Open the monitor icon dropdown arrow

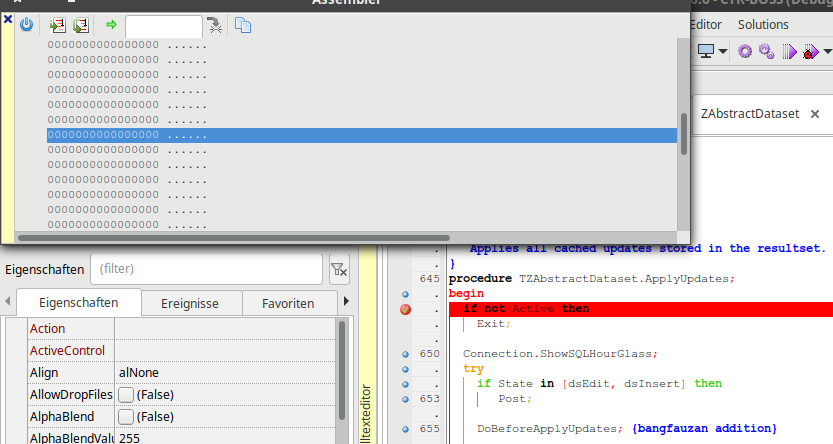tap(722, 51)
